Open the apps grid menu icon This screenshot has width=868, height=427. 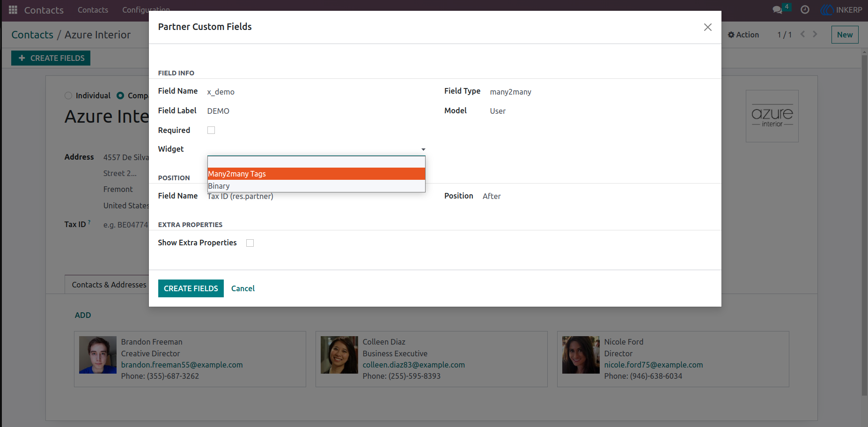coord(13,10)
